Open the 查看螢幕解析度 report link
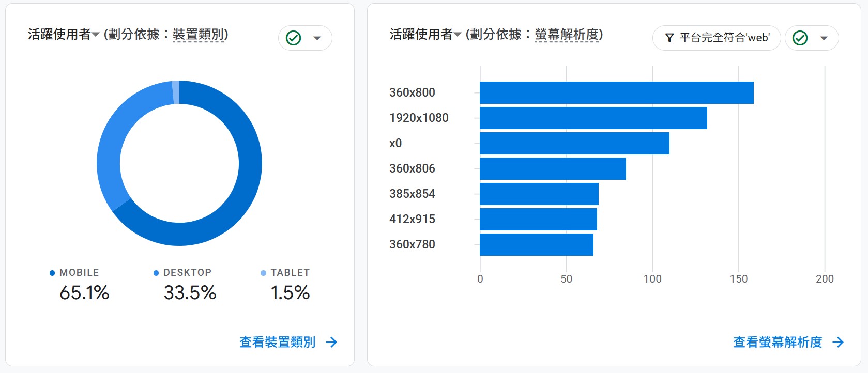The height and width of the screenshot is (373, 868). (x=778, y=342)
